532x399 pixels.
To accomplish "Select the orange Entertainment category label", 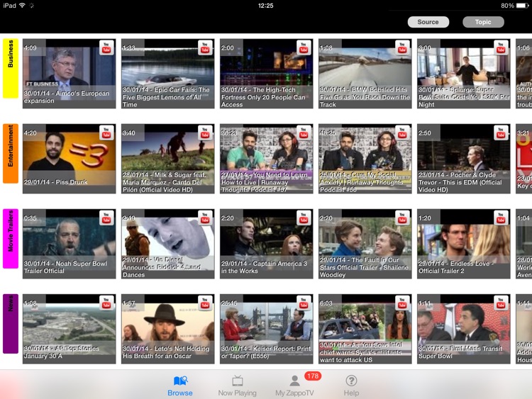I will point(11,154).
